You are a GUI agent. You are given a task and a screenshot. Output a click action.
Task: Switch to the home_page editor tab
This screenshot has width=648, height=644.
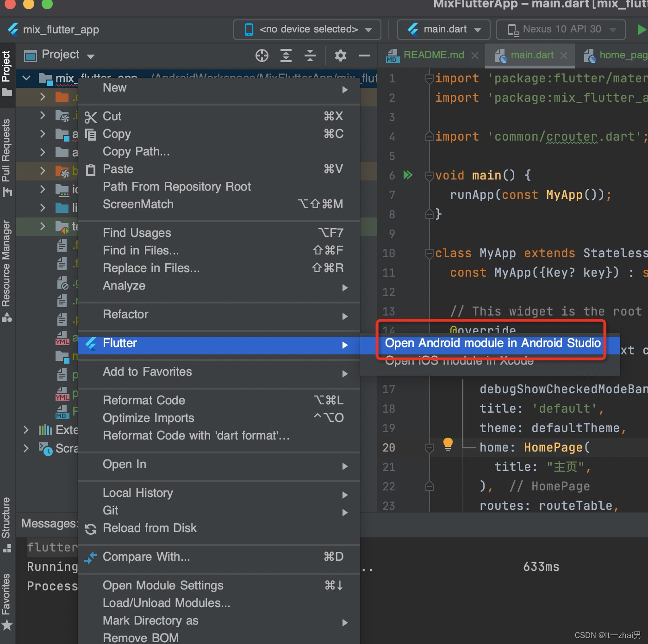pos(615,55)
